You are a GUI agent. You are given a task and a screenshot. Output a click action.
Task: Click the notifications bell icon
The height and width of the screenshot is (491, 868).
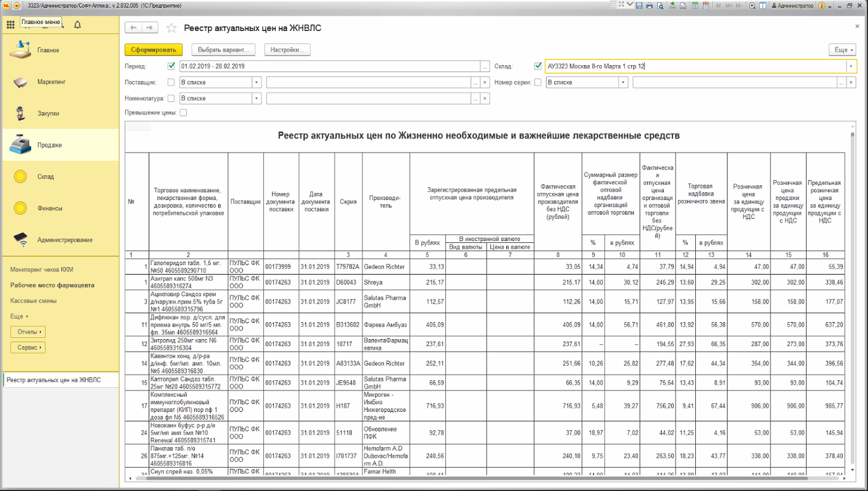[77, 25]
